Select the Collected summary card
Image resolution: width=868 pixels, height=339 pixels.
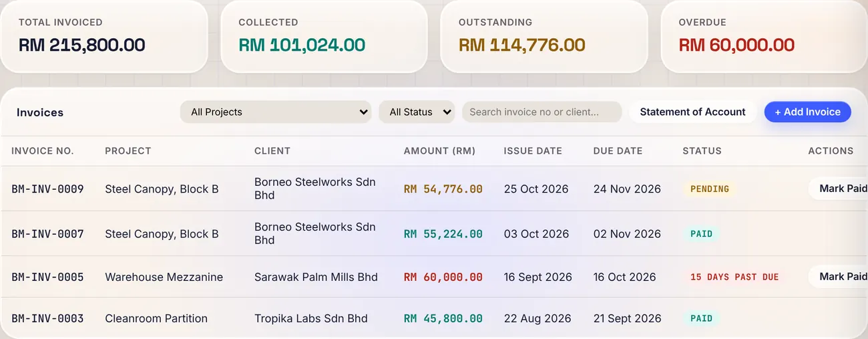324,36
